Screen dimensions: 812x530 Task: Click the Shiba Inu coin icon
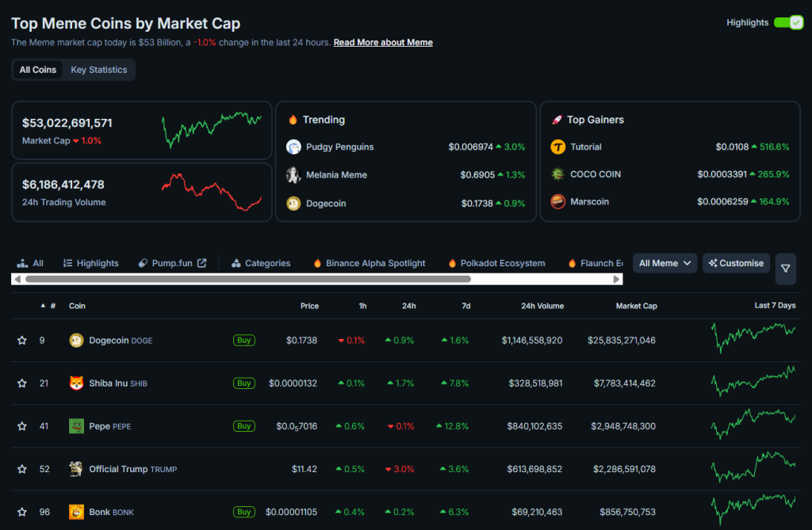[76, 383]
